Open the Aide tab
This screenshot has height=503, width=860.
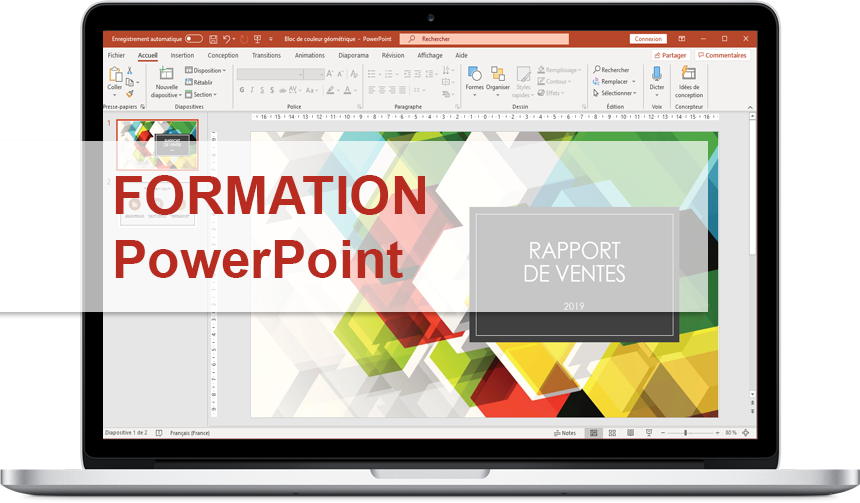461,55
